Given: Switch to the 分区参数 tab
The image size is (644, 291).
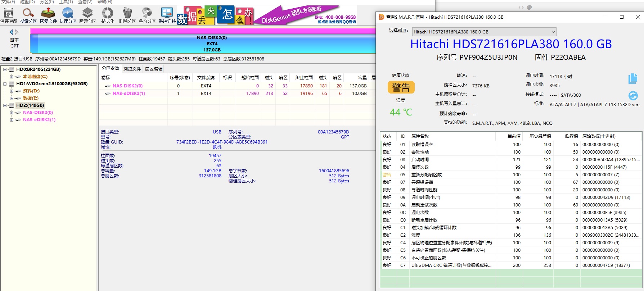Looking at the screenshot, I should [x=111, y=68].
